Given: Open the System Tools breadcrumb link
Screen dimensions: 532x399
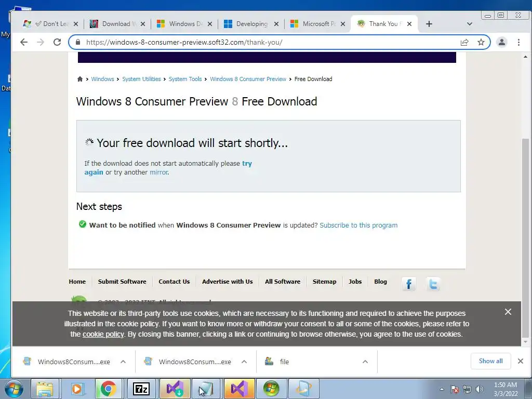Looking at the screenshot, I should (x=185, y=79).
